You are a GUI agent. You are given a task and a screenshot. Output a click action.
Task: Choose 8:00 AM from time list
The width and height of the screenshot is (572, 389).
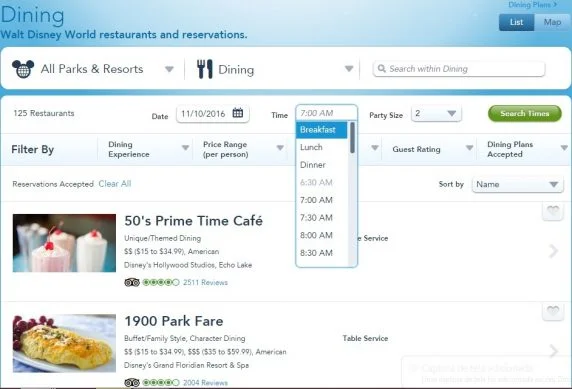pos(322,235)
